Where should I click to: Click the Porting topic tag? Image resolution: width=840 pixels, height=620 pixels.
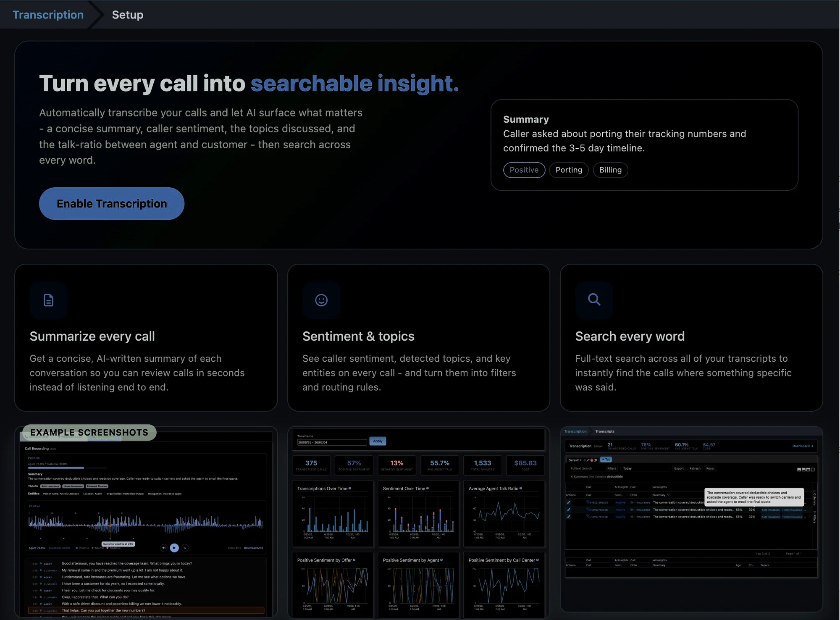[569, 170]
